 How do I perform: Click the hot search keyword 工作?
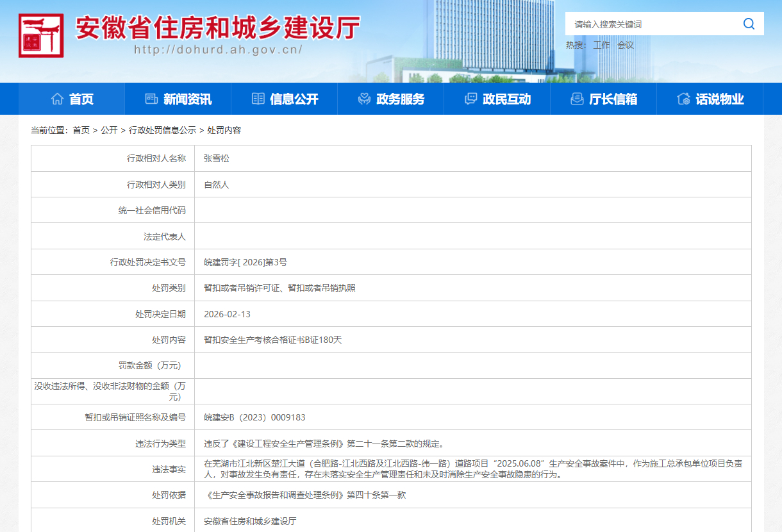tap(601, 45)
